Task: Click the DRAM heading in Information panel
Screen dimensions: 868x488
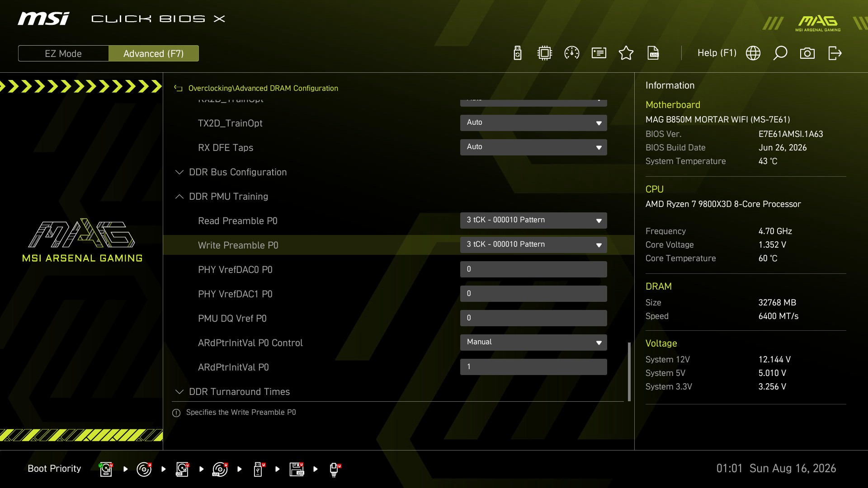Action: coord(659,286)
